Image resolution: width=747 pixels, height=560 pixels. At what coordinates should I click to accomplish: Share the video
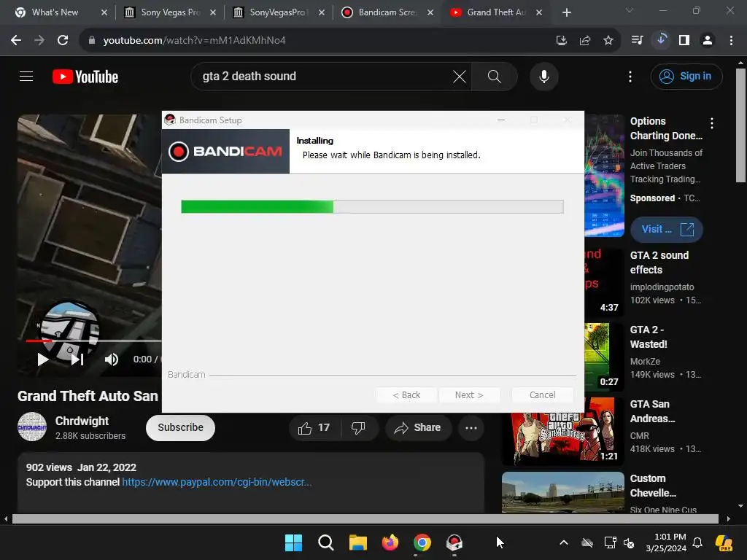(417, 427)
